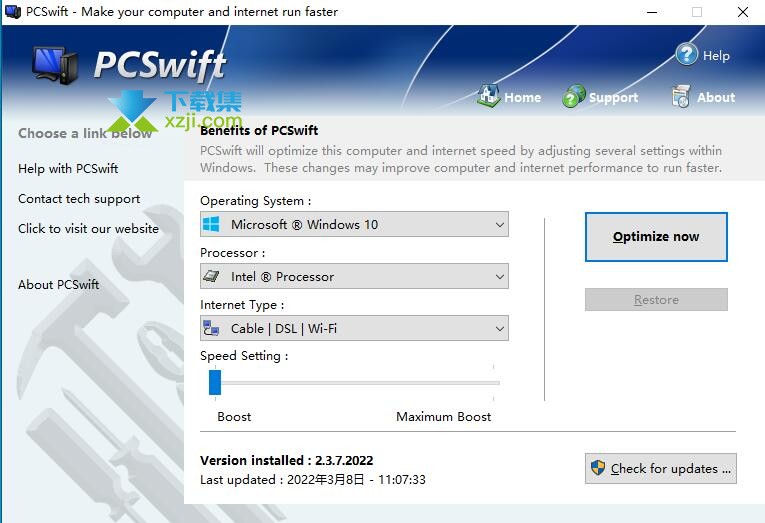The image size is (765, 523).
Task: Click the Speed Setting slider thumb
Action: pos(215,382)
